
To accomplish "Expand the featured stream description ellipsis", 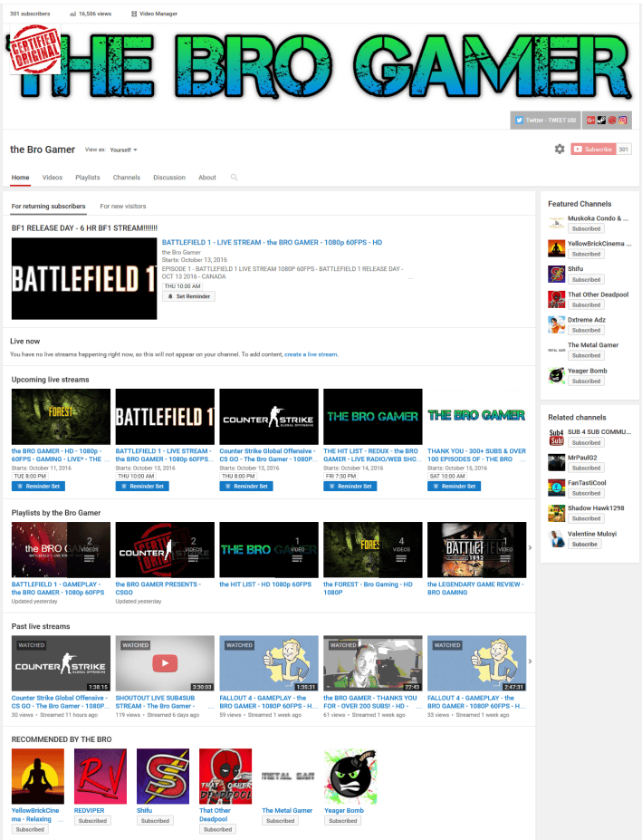I will coord(411,278).
